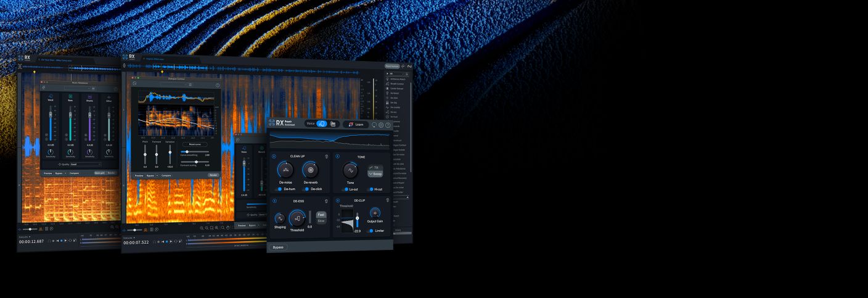The width and height of the screenshot is (868, 298).
Task: Click Compare in Music Rebalance window
Action: [x=74, y=173]
